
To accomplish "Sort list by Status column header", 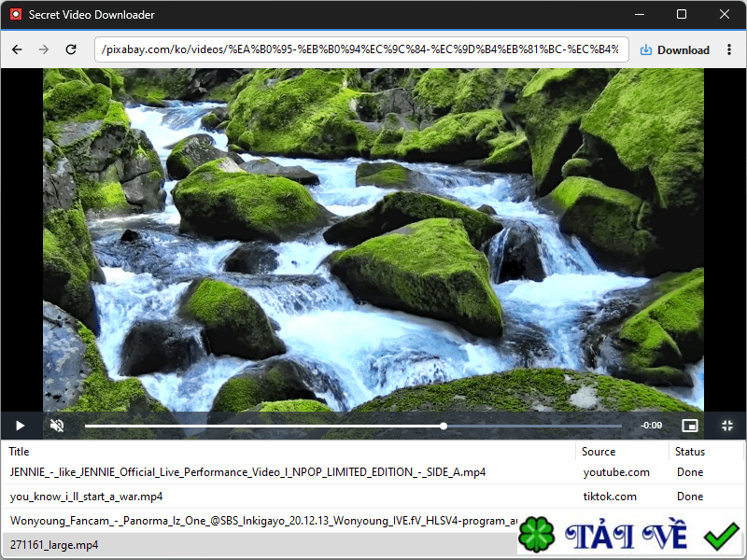I will tap(689, 452).
